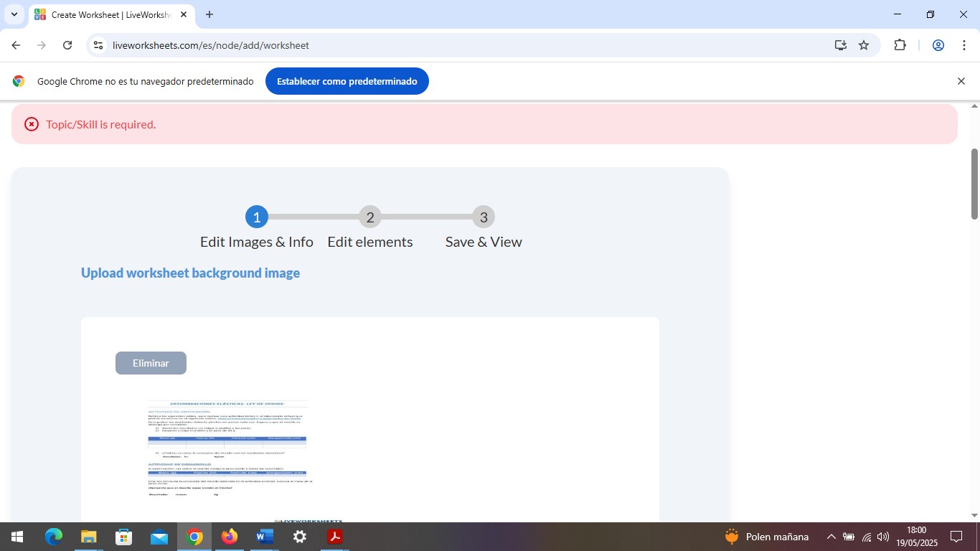Show hidden system tray icons chevron
Image resolution: width=980 pixels, height=551 pixels.
(831, 537)
